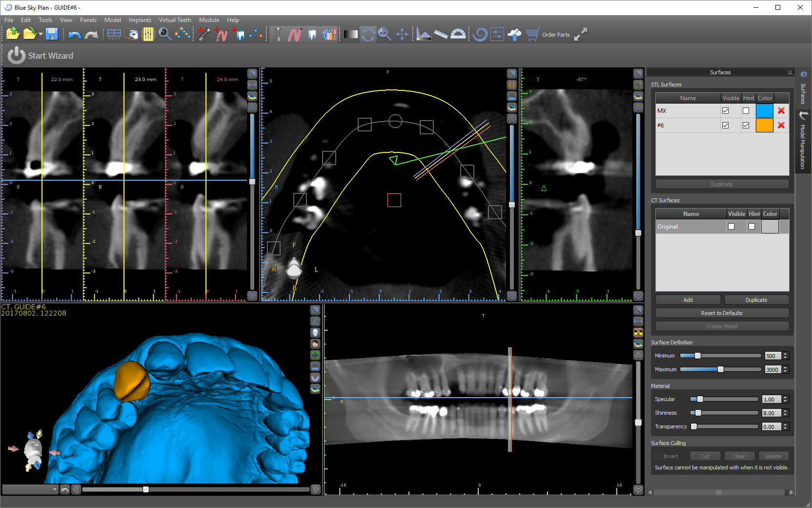Delete the #6 surface with red X
812x508 pixels.
(x=781, y=126)
